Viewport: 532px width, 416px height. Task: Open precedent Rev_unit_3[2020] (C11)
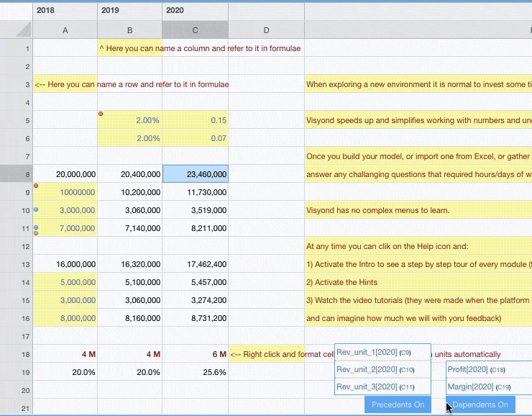point(382,386)
